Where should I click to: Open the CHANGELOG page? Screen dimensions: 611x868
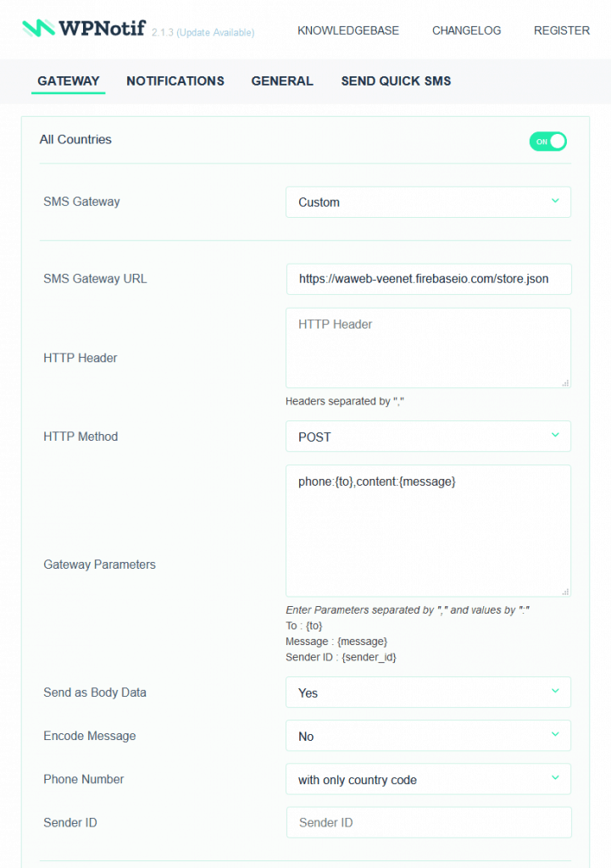click(466, 30)
